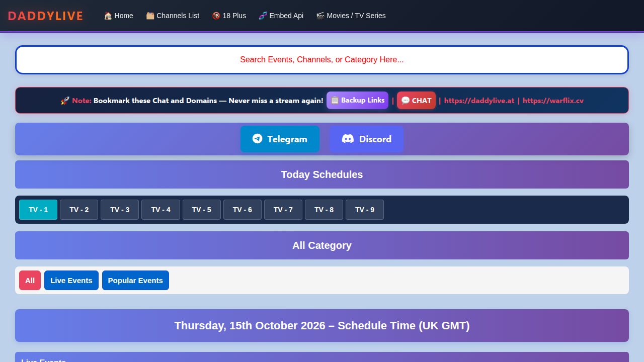The image size is (644, 362).
Task: Switch to TV - 8 tab
Action: 324,210
